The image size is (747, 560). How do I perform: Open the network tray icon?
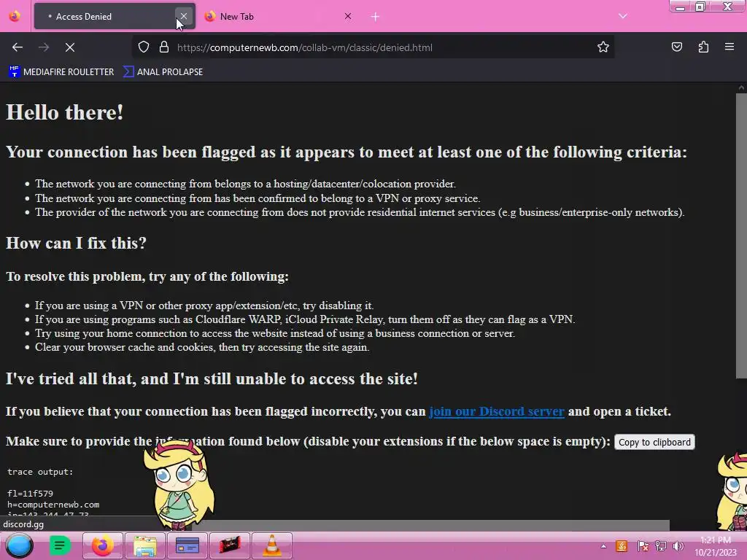pos(661,546)
